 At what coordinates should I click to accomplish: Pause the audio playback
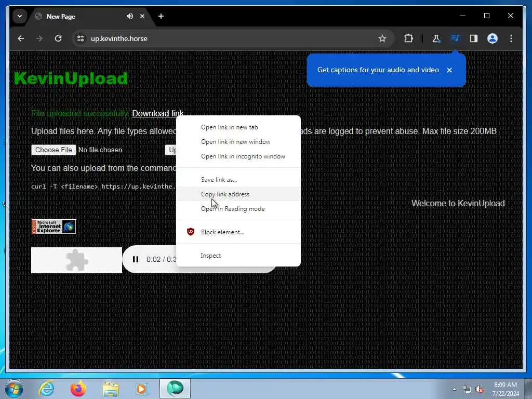pyautogui.click(x=136, y=260)
